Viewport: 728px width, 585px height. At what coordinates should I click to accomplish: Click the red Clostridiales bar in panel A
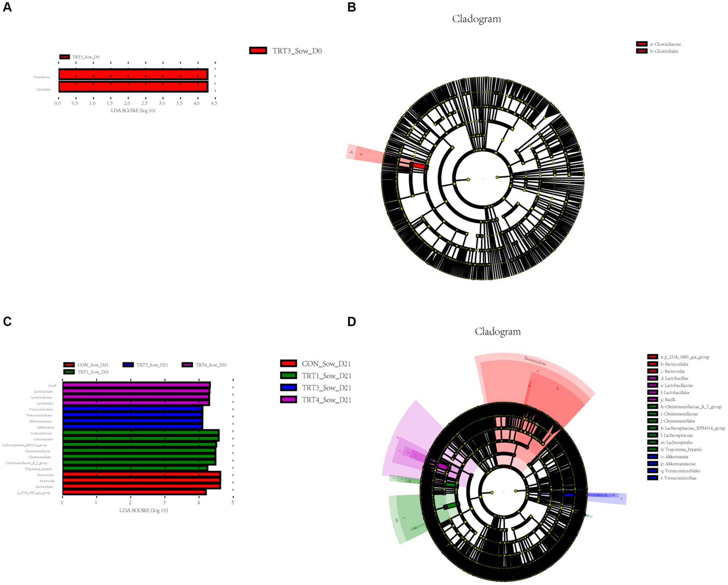click(x=133, y=86)
